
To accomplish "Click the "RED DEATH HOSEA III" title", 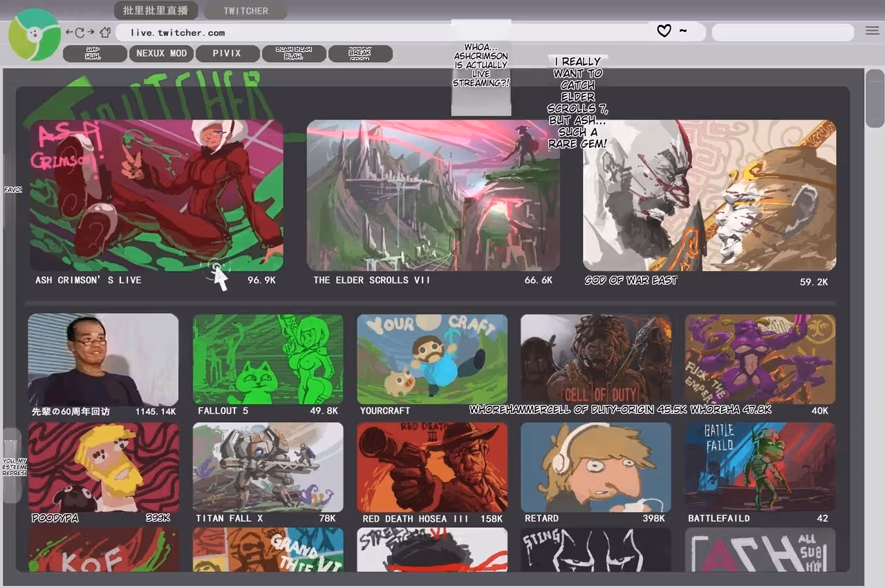I will click(416, 518).
